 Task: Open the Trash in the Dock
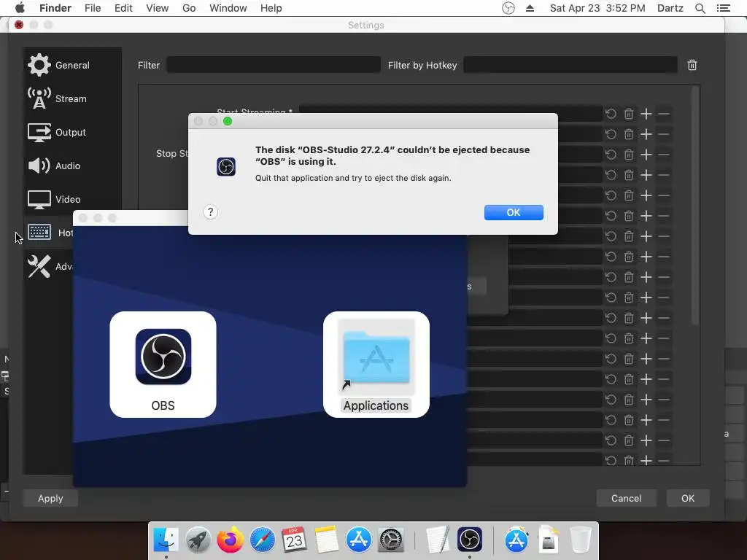pos(580,540)
